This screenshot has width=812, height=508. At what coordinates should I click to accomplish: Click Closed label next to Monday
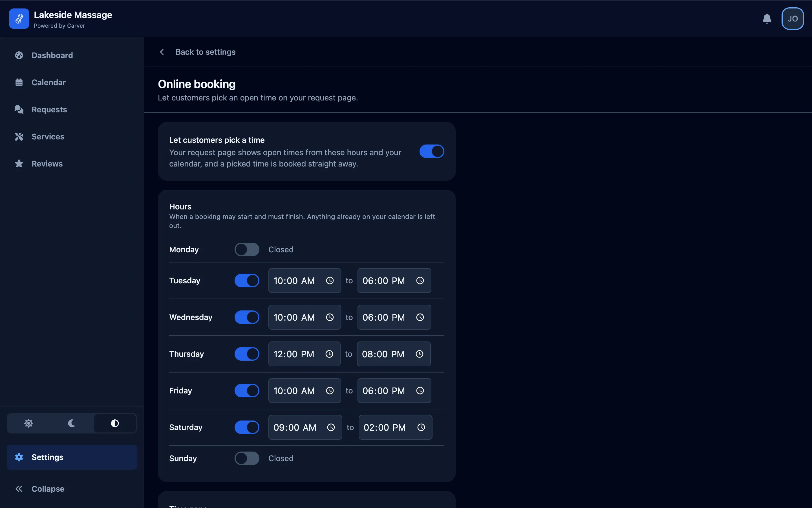pos(281,250)
